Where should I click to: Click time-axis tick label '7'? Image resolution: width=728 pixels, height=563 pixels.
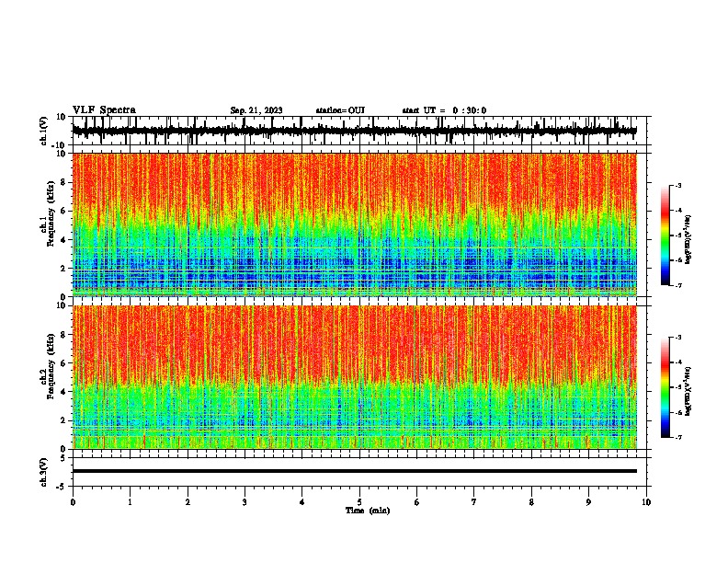point(474,502)
